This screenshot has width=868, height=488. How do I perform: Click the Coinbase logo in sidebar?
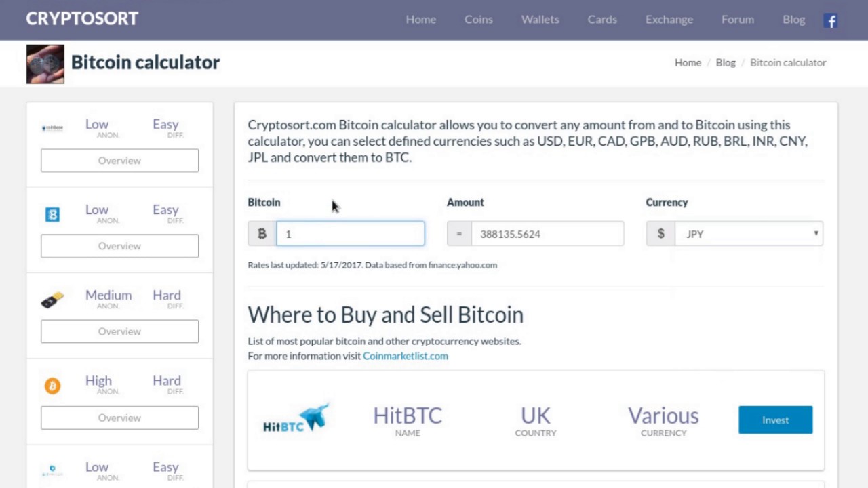pyautogui.click(x=52, y=128)
